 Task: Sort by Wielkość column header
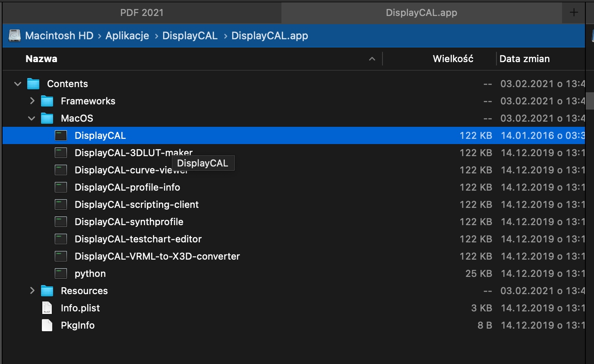click(x=453, y=59)
